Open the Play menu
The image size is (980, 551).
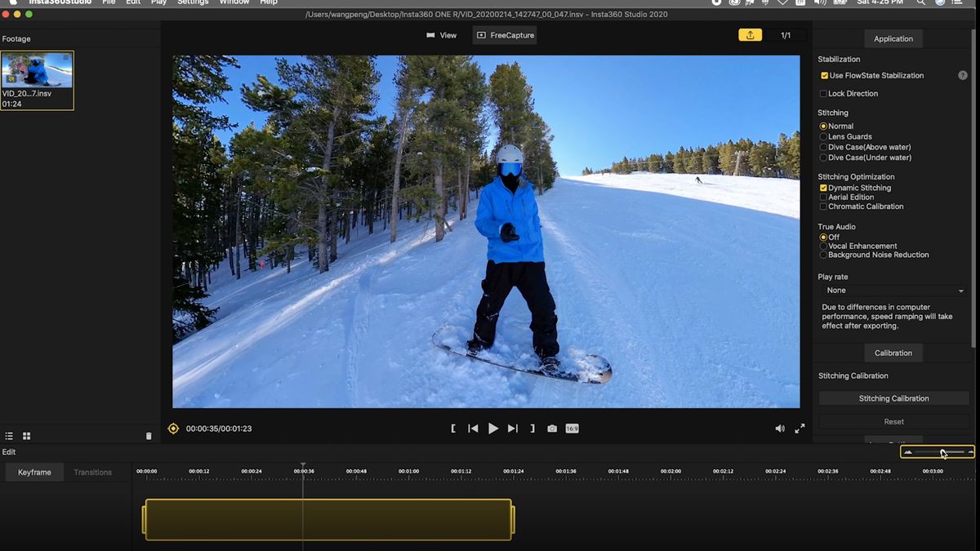[x=158, y=2]
